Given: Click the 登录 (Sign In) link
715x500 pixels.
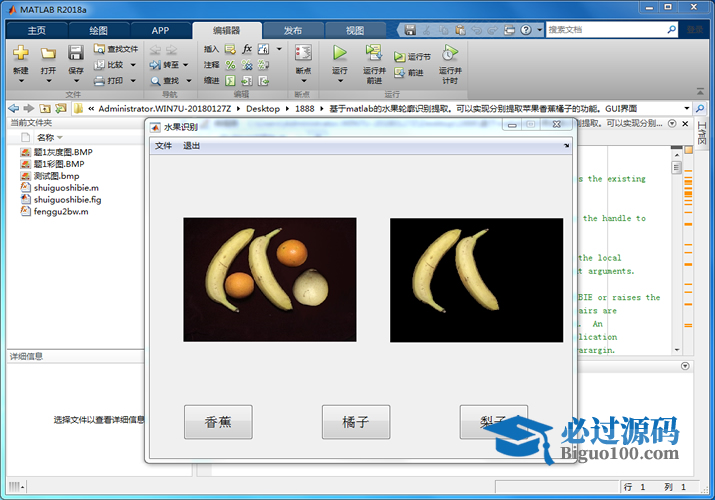Looking at the screenshot, I should (x=695, y=30).
